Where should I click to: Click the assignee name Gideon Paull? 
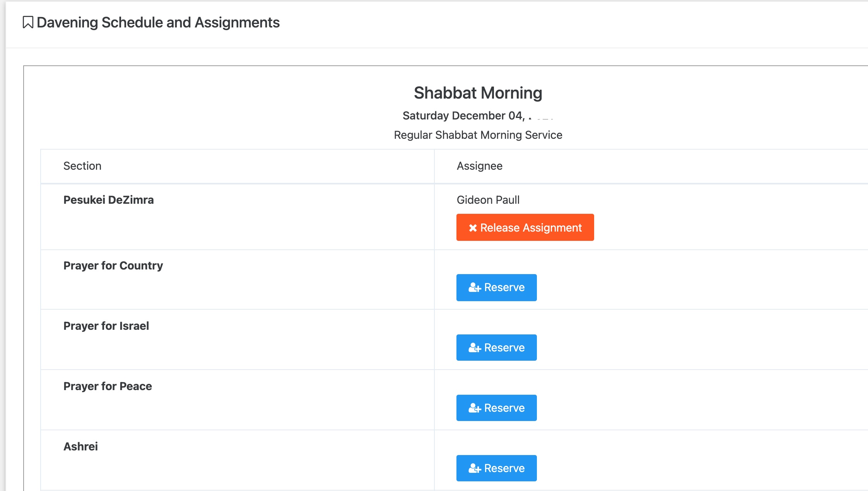[x=488, y=200]
